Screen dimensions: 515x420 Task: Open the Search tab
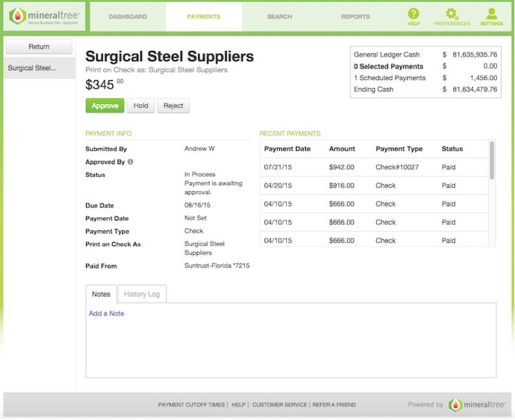coord(280,17)
